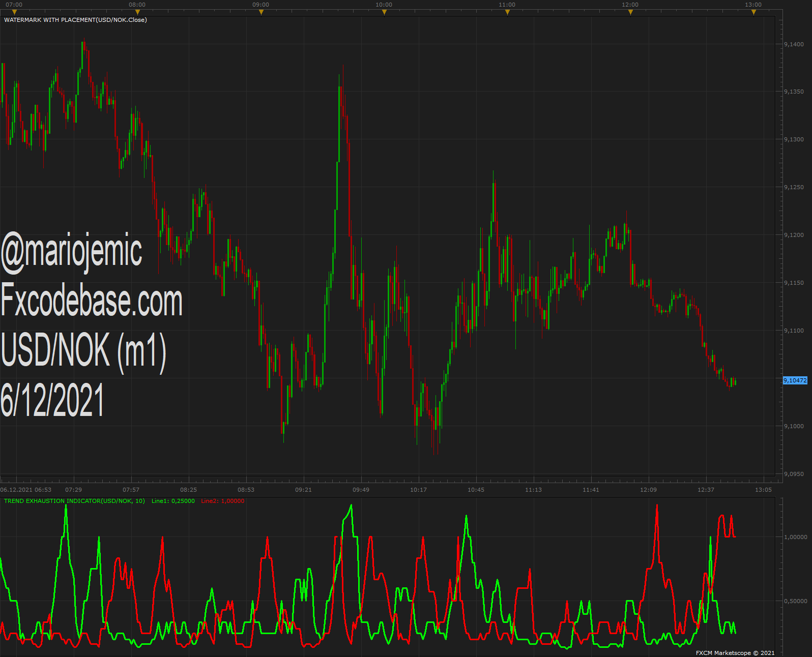Click the 10:17 time axis label

pyautogui.click(x=418, y=490)
